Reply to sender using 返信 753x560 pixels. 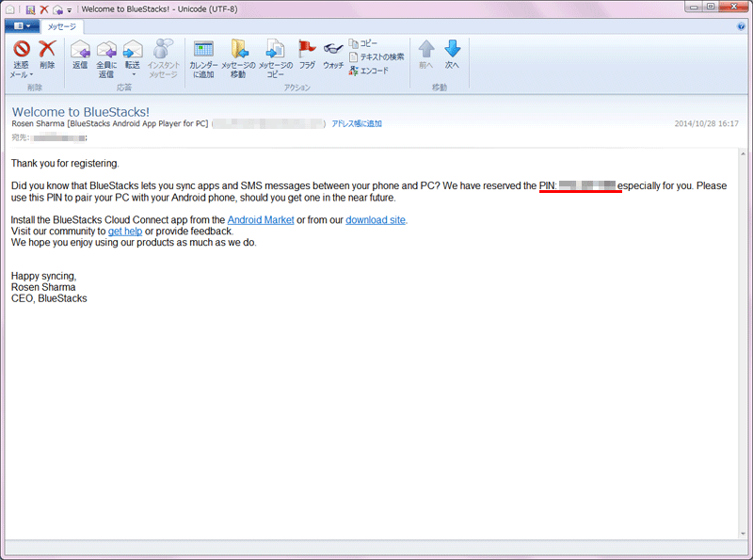click(x=80, y=55)
